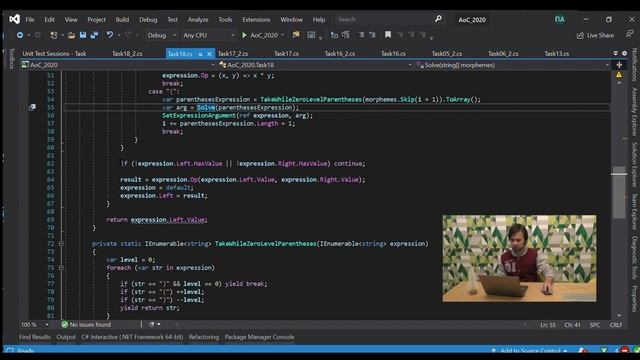Click the decrease indent toolbar icon
640x360 pixels.
coord(361,35)
